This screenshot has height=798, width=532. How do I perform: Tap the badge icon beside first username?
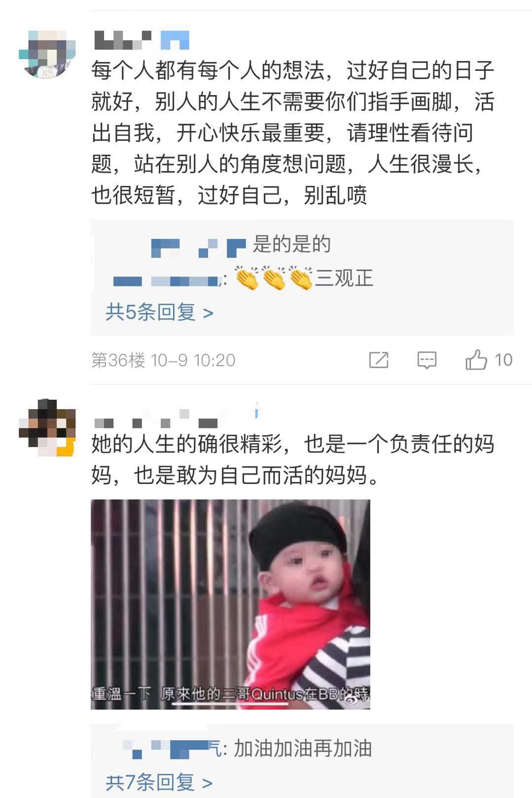click(x=175, y=40)
